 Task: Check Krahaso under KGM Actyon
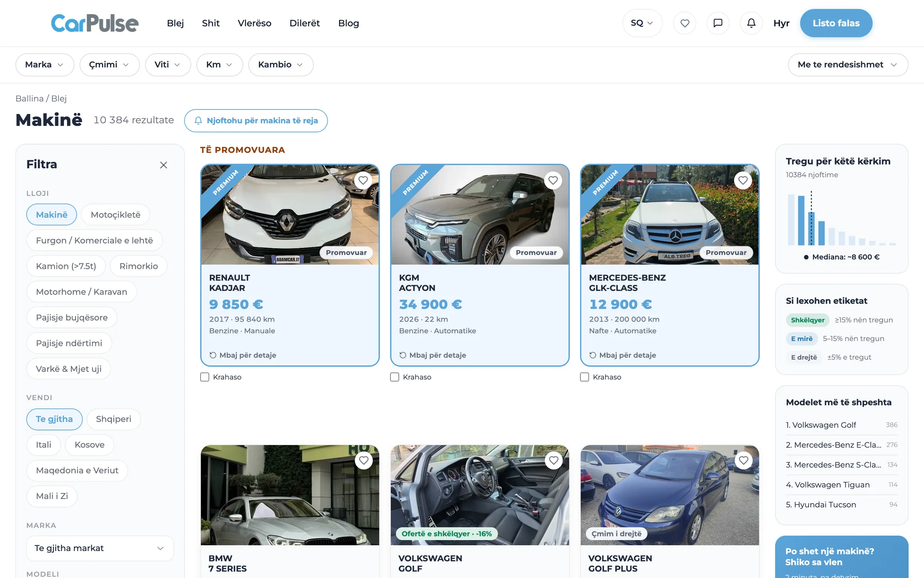(x=394, y=377)
